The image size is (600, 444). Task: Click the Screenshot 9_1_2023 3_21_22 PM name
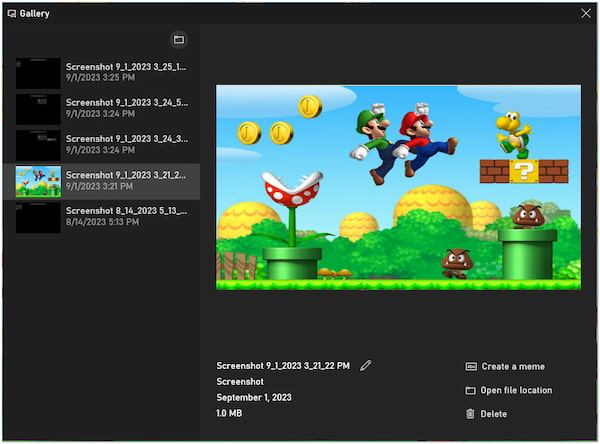tap(283, 366)
